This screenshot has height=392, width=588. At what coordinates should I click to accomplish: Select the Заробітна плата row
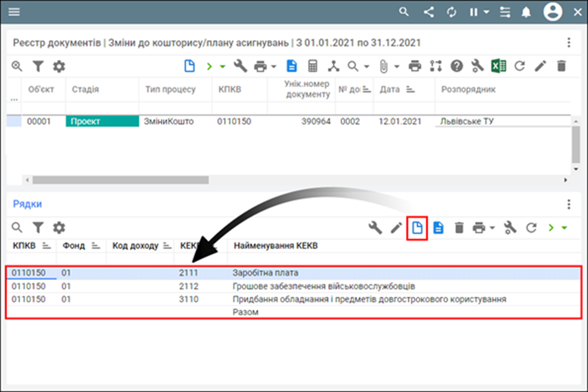[266, 273]
